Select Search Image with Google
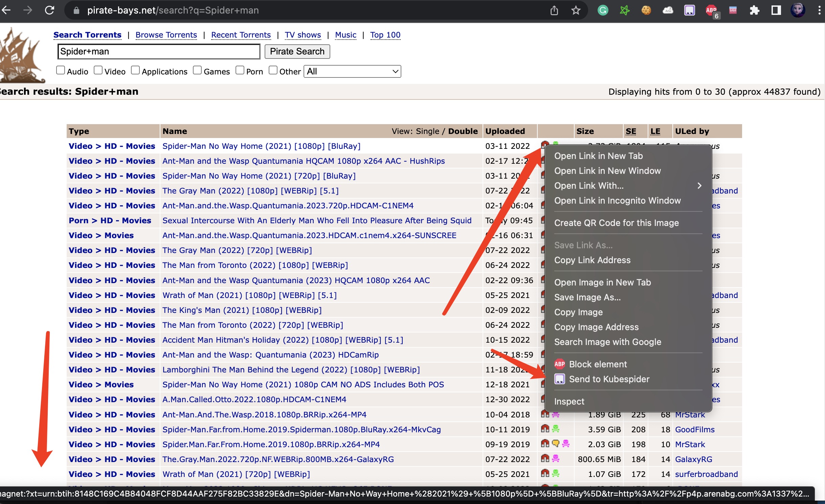 pyautogui.click(x=628, y=342)
